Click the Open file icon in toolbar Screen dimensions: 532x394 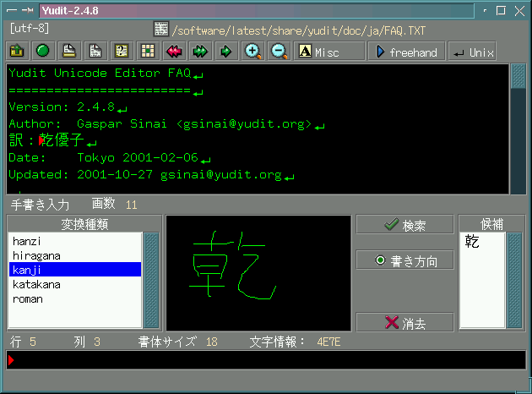tap(16, 52)
